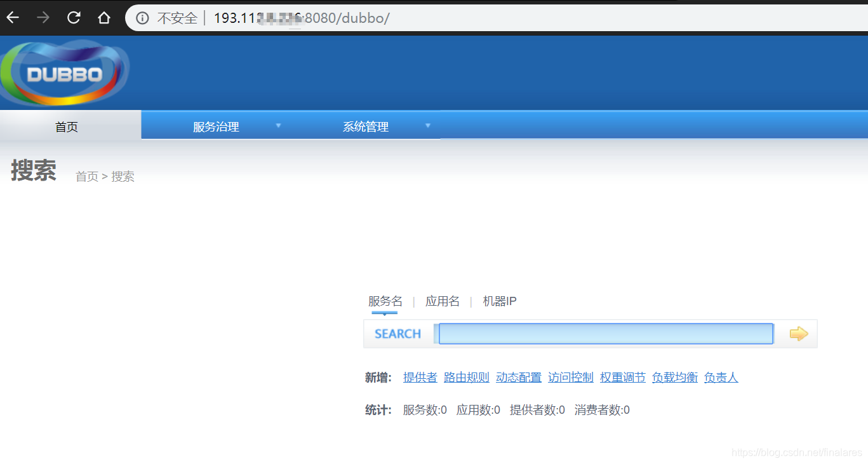
Task: Click the 首页 breadcrumb link
Action: (x=87, y=177)
